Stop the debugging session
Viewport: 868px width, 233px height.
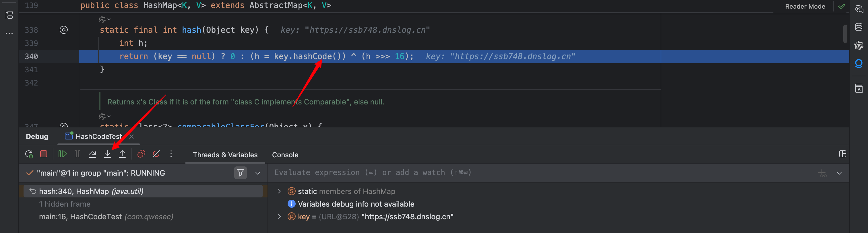43,154
